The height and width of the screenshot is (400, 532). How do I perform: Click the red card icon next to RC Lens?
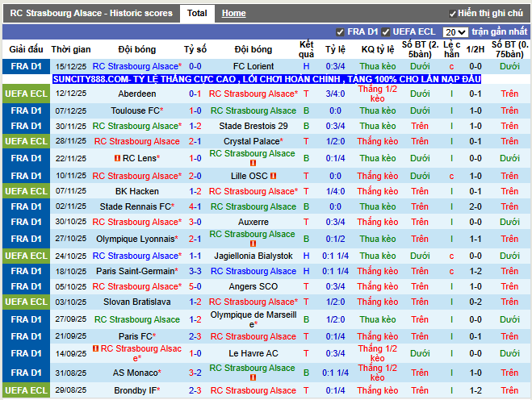pyautogui.click(x=117, y=158)
